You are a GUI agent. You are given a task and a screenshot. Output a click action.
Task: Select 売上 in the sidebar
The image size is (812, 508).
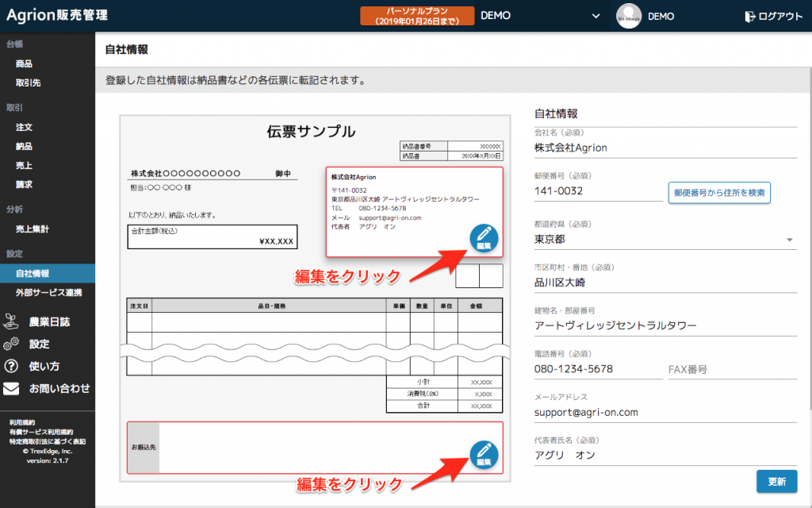point(24,165)
